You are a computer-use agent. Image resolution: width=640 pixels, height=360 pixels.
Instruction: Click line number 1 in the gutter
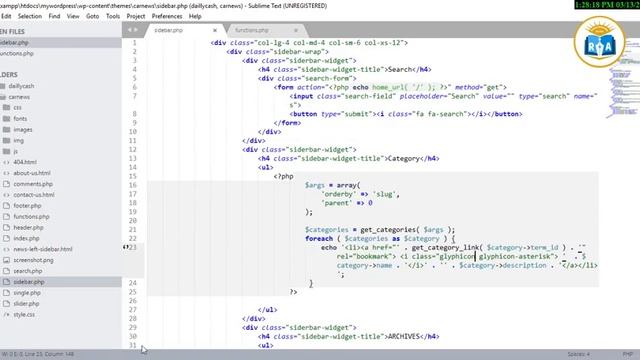pos(134,42)
